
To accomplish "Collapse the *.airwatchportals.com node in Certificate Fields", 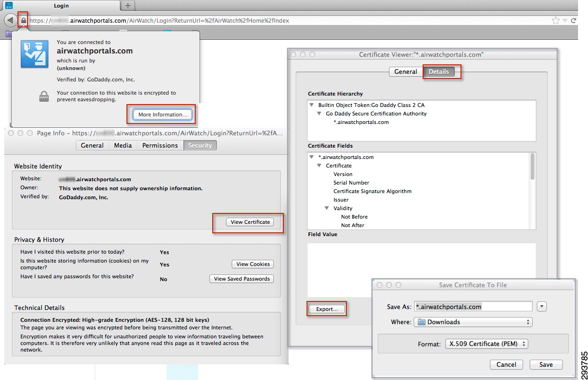I will coord(311,157).
